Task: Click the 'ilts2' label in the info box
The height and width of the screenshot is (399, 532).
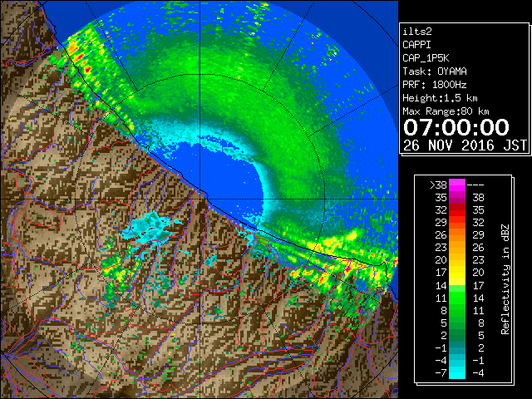Action: [417, 32]
